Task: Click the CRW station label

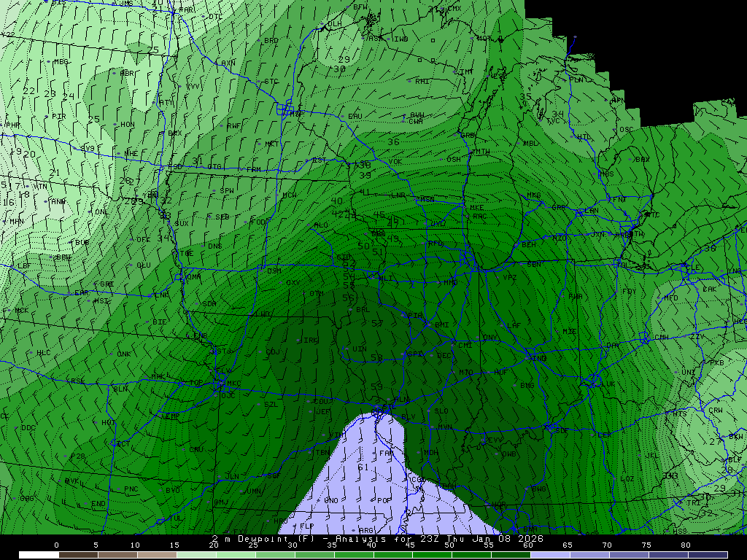Action: (x=715, y=410)
